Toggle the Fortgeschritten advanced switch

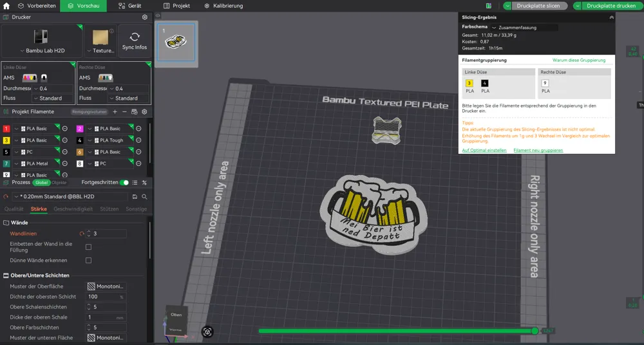(x=125, y=182)
